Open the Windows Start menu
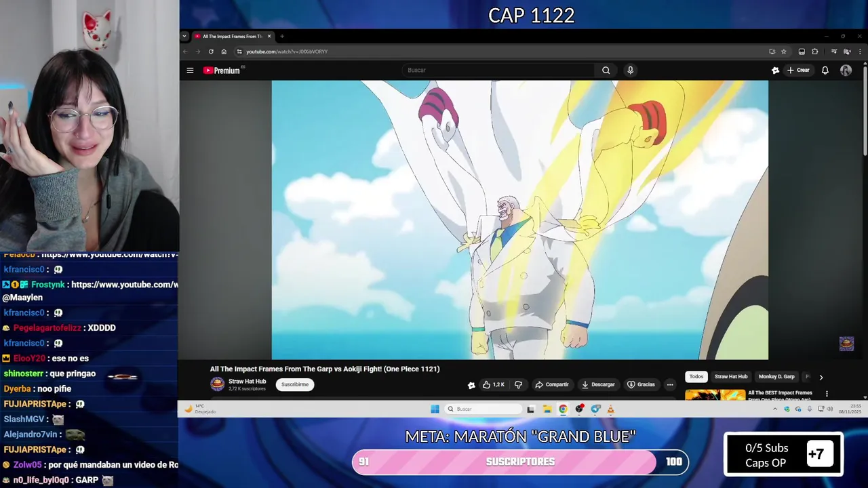This screenshot has width=868, height=488. click(435, 409)
